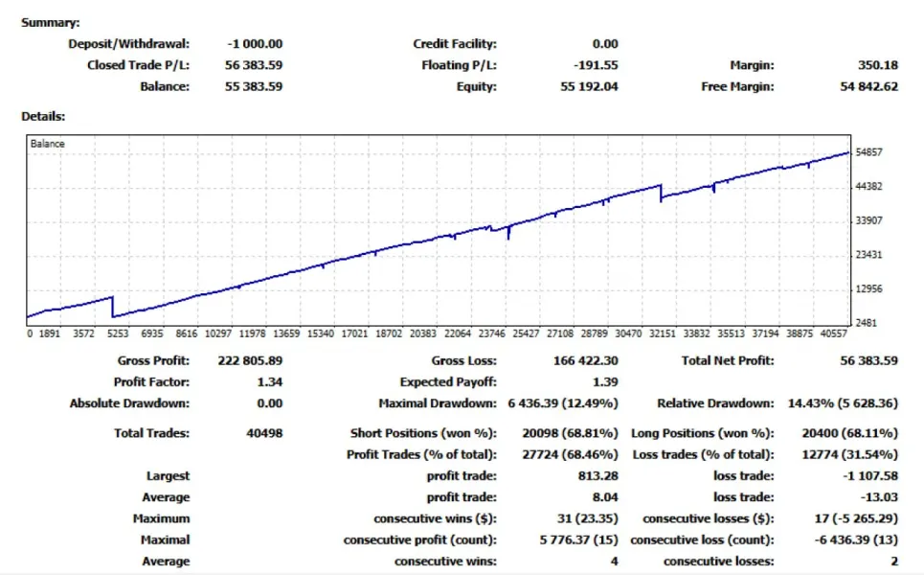Screen dimensions: 924x575
Task: Click the chart axis label 54857
Action: 868,152
